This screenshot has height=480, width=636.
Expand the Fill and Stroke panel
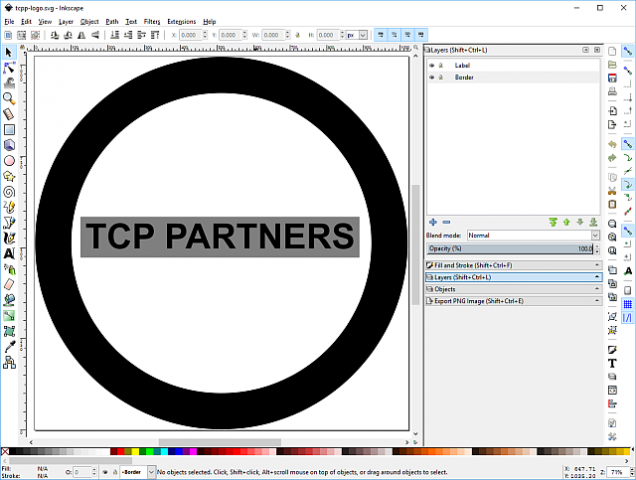pyautogui.click(x=512, y=265)
